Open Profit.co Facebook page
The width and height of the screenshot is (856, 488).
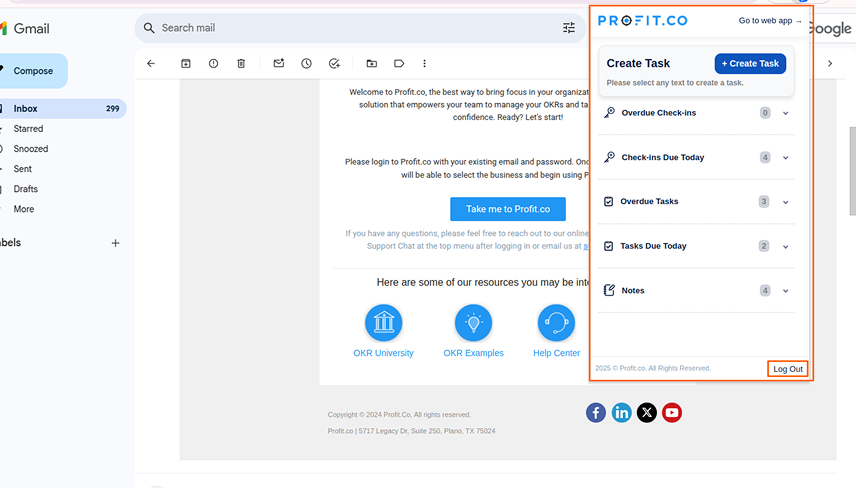pos(596,413)
